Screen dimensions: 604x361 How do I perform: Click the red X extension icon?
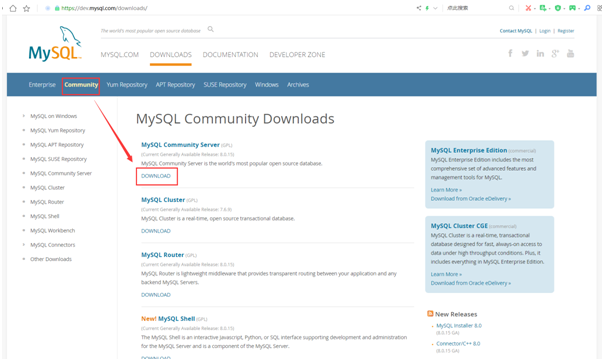(528, 8)
